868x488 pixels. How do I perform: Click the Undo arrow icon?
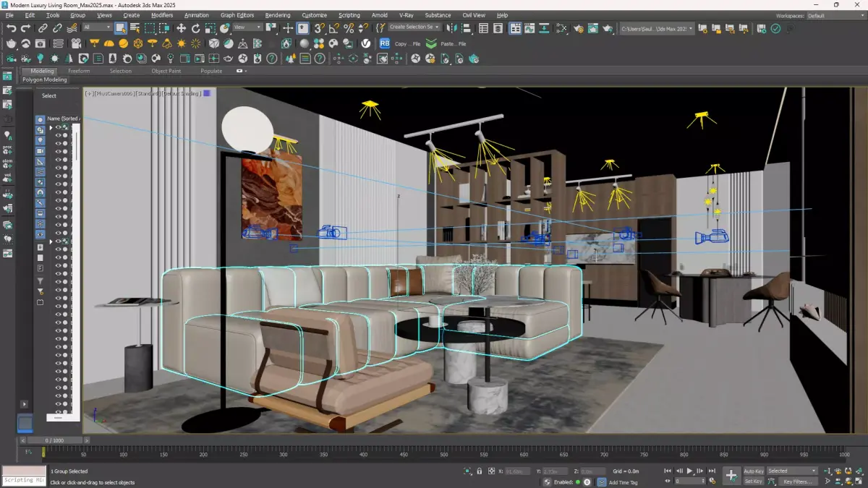(11, 28)
